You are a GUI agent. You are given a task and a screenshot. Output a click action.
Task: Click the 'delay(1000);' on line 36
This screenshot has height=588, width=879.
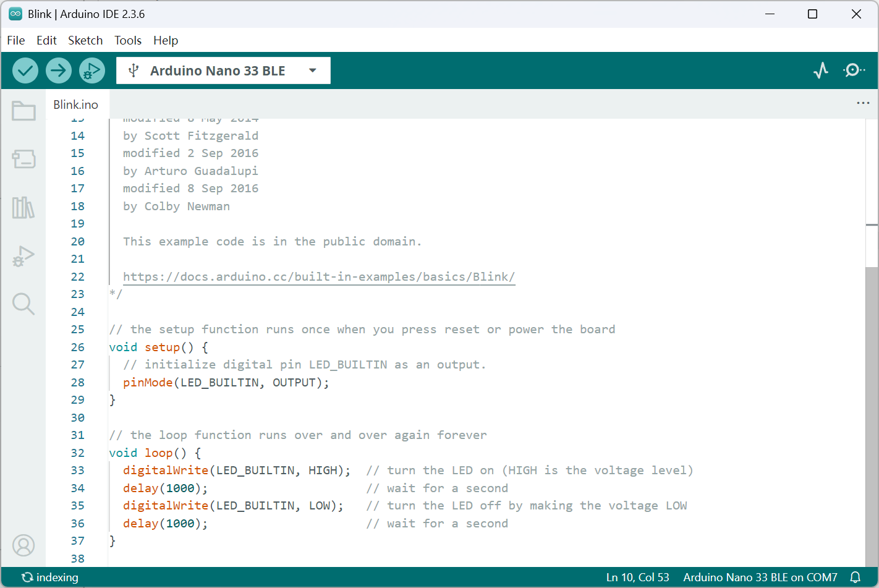pyautogui.click(x=166, y=524)
